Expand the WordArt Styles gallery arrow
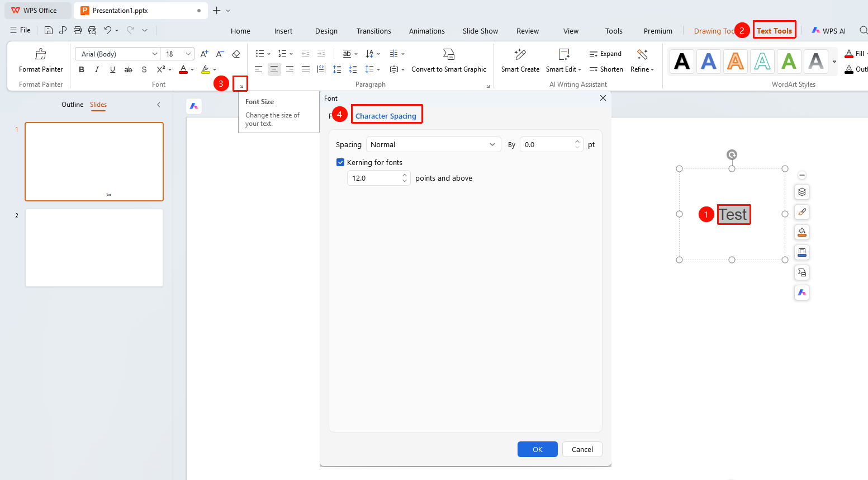 834,61
